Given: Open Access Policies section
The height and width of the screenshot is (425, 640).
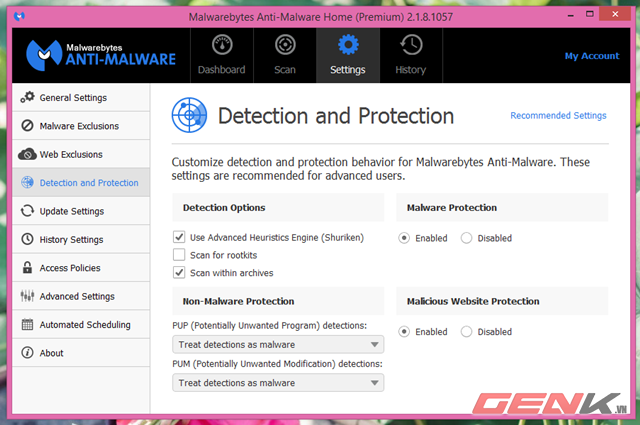Looking at the screenshot, I should (81, 268).
